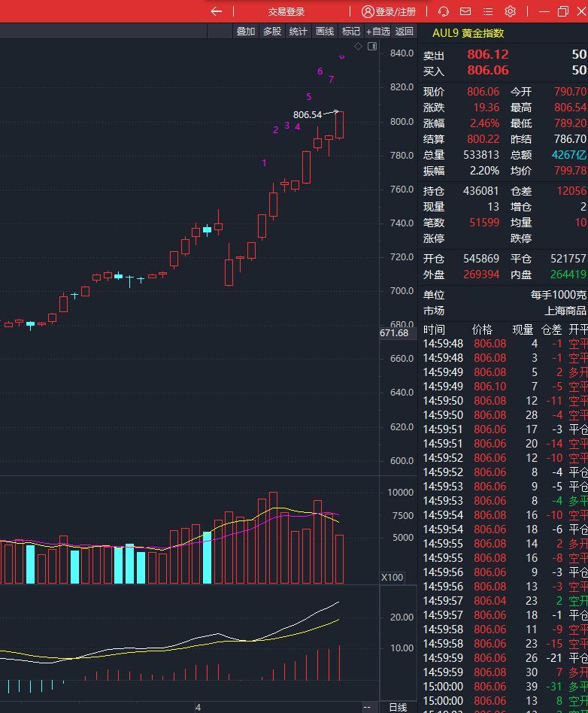Select the 14:59:57 trade at 806.04
The image size is (588, 713).
coord(505,601)
